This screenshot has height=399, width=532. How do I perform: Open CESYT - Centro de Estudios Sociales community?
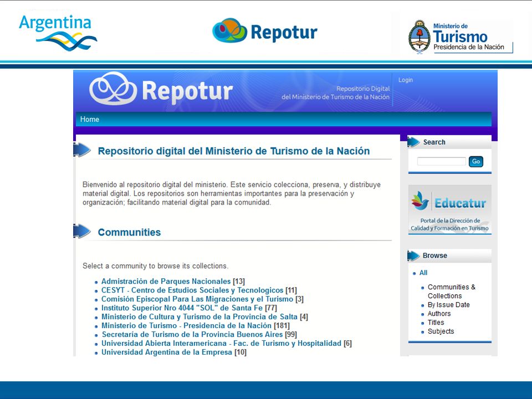point(192,290)
